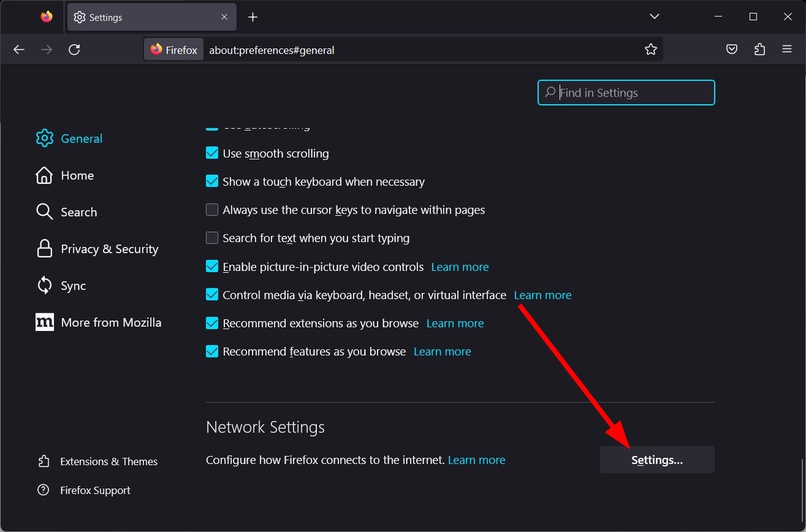Screen dimensions: 806x532
Task: Open the extensions puzzle-piece icon
Action: click(759, 49)
